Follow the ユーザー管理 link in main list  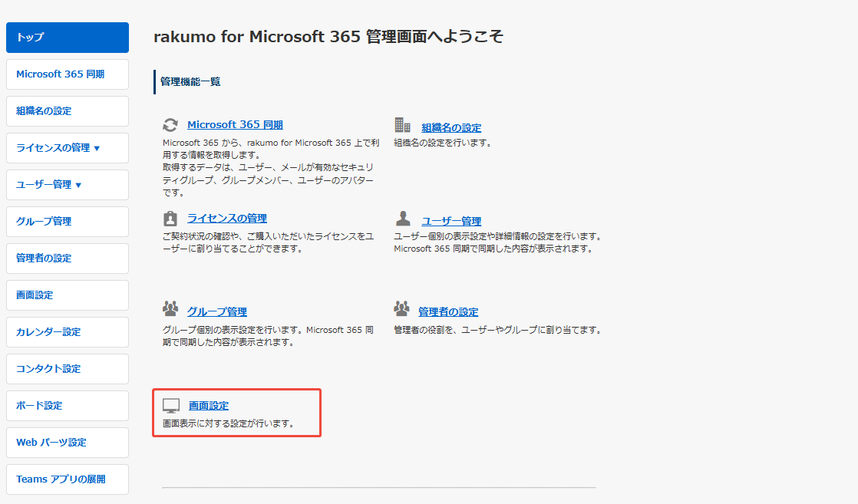click(x=451, y=221)
